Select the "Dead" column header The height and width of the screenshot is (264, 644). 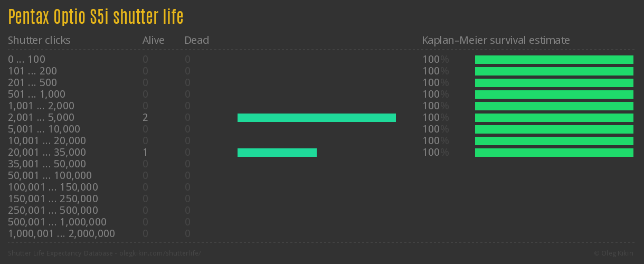[x=196, y=40]
